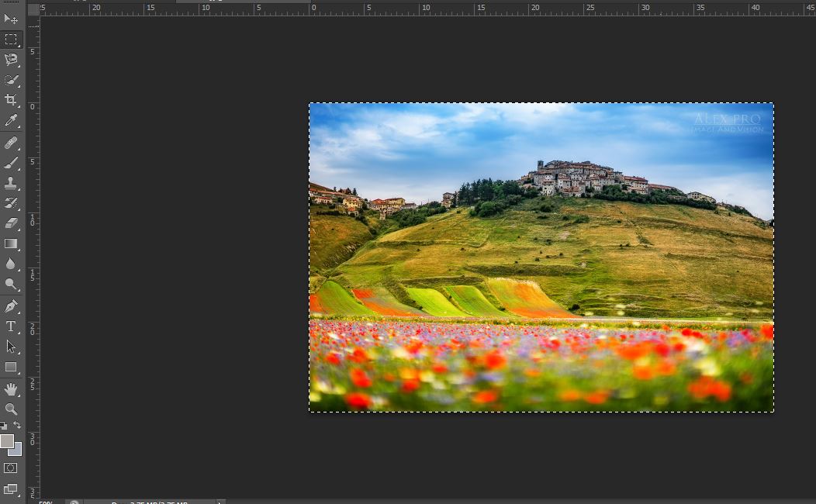Activate the Pen tool
Viewport: 816px width, 504px height.
pos(11,306)
